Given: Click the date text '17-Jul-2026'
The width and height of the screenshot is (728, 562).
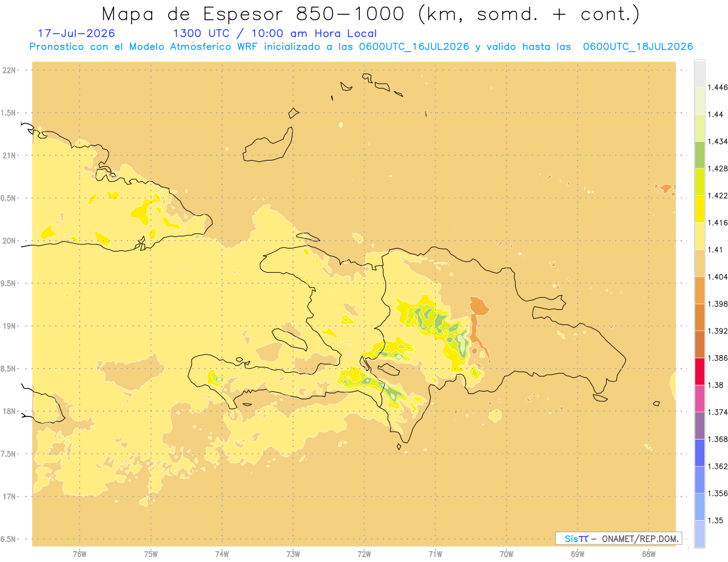Looking at the screenshot, I should click(x=76, y=33).
